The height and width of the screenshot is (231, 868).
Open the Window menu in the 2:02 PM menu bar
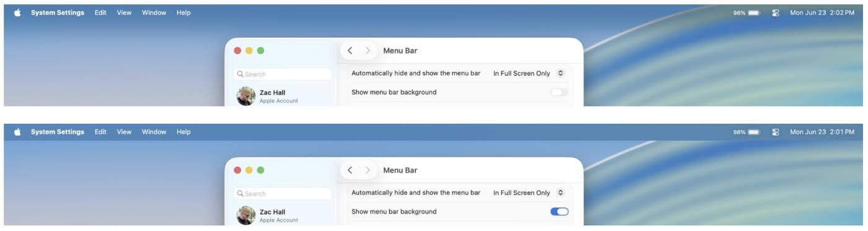pyautogui.click(x=154, y=12)
